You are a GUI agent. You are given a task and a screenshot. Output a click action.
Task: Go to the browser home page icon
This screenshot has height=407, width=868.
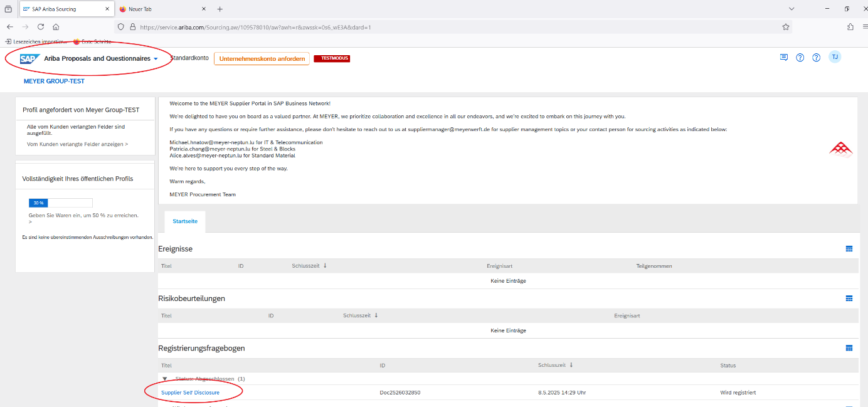(56, 27)
